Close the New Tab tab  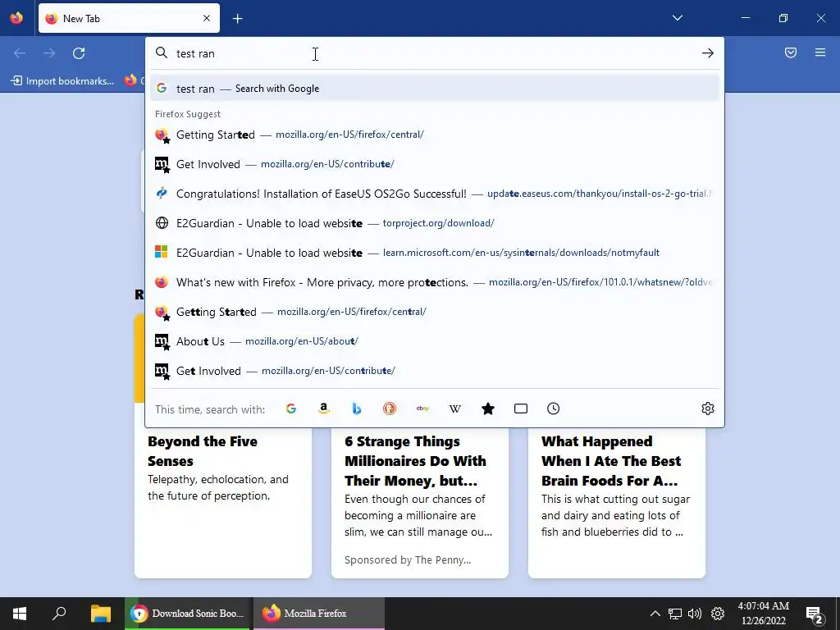point(207,18)
